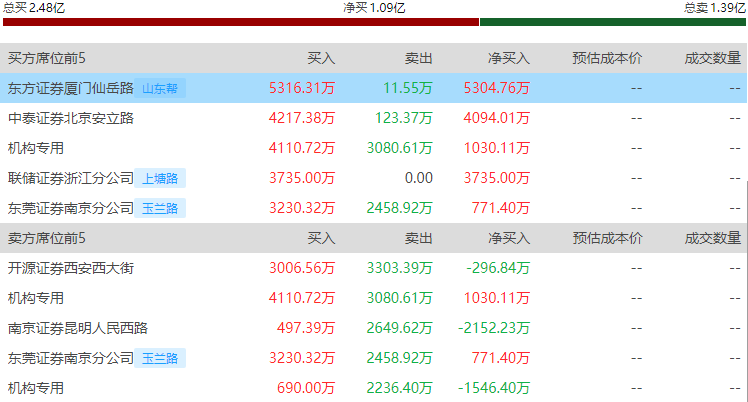Click 3230.32万 in the 卖方席位前5 section
Viewport: 748px width, 402px height.
[x=302, y=358]
